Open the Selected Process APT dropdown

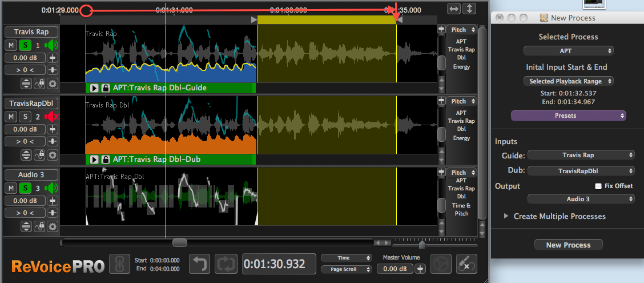tap(568, 51)
